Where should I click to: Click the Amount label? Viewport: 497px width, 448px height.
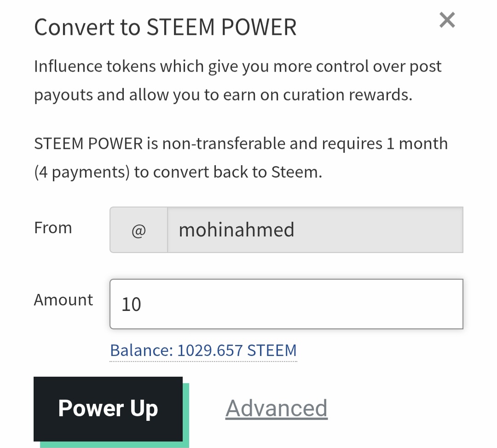click(64, 300)
